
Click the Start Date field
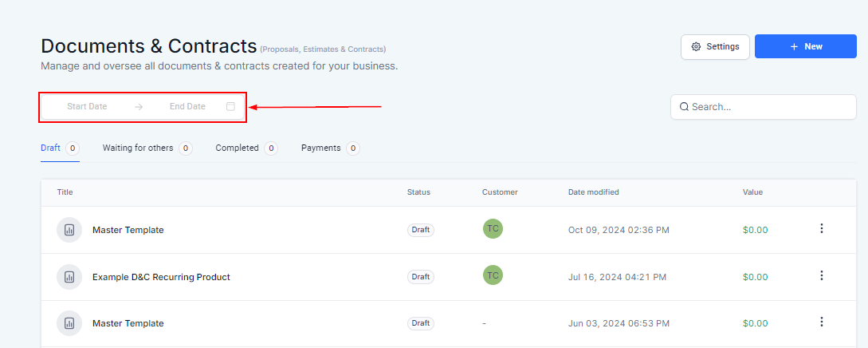(87, 106)
